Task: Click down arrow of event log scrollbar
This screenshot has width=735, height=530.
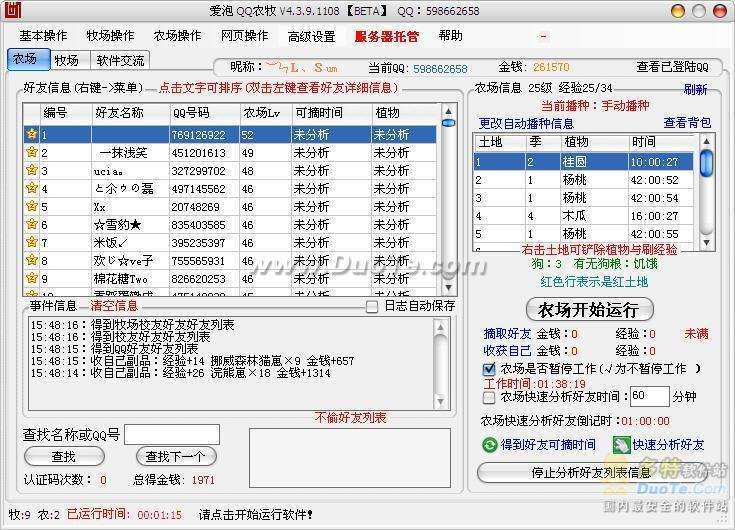Action: [440, 402]
